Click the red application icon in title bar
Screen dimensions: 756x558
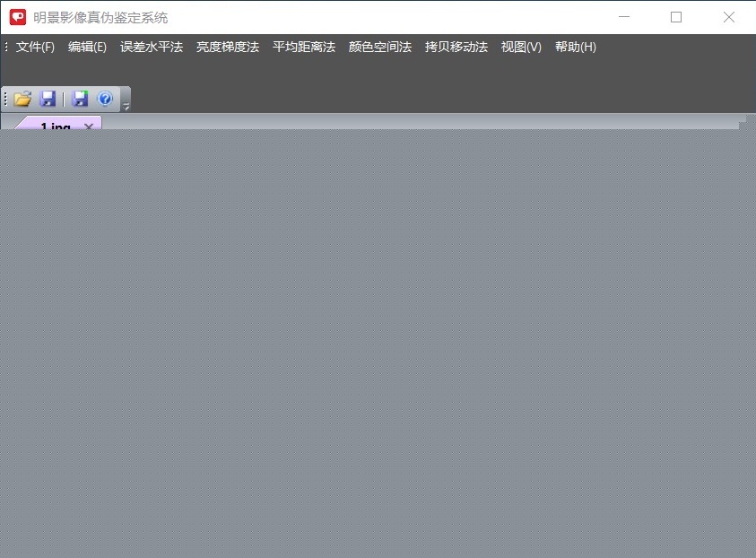[18, 17]
